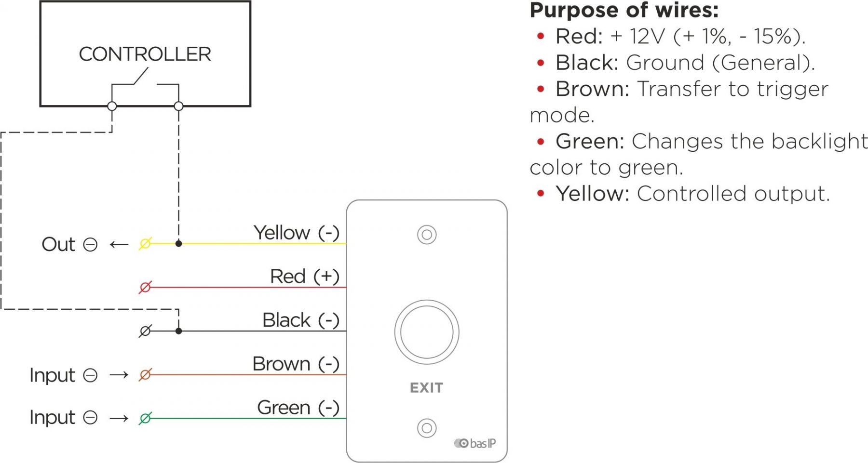Click the bas-IP logo on exit panel

click(475, 443)
